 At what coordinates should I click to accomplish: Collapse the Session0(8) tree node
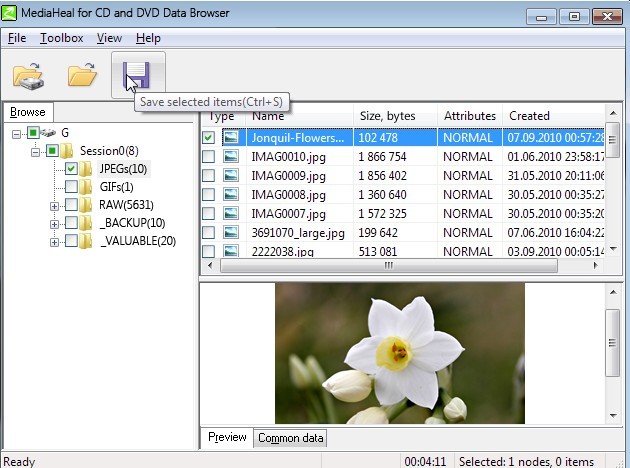[x=35, y=152]
